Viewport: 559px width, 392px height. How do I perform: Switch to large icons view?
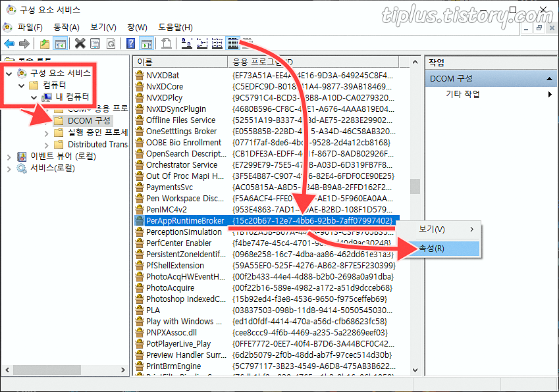tap(187, 43)
